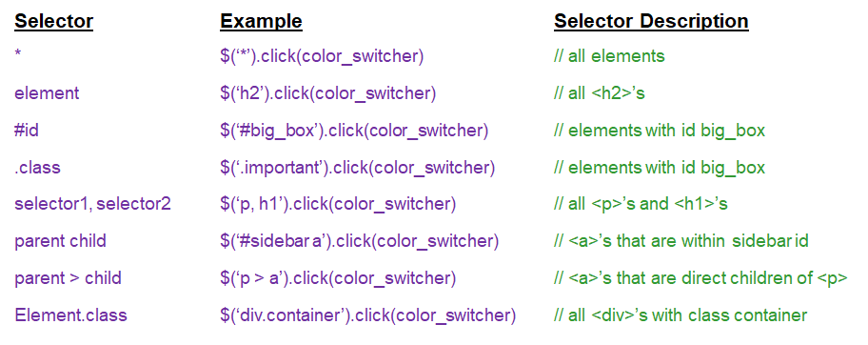Click the '// all elements' comment
The height and width of the screenshot is (345, 868).
tap(609, 56)
